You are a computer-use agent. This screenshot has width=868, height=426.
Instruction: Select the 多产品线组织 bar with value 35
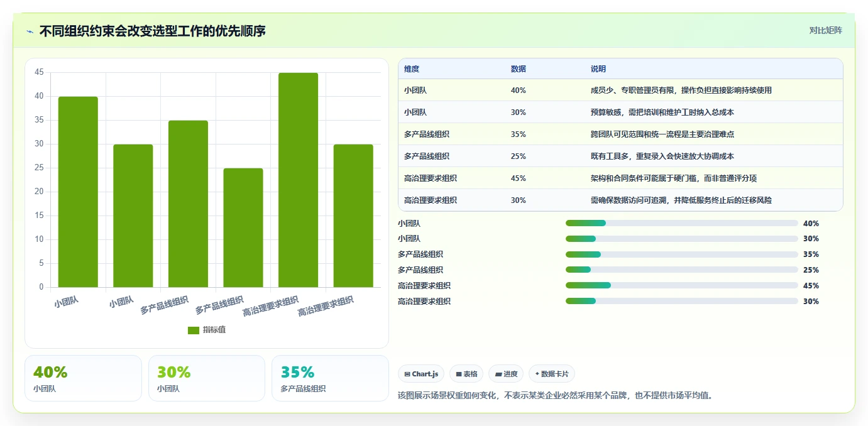(x=188, y=204)
